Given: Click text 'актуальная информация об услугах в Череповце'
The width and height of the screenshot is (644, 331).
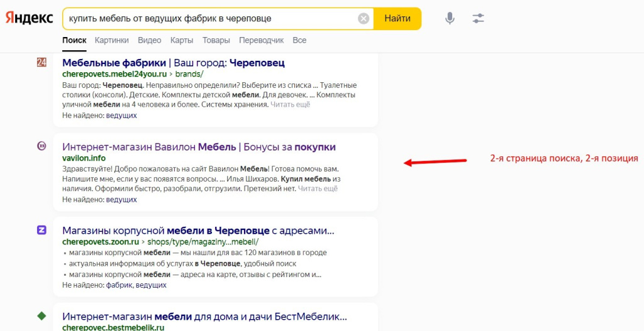Looking at the screenshot, I should tap(156, 264).
